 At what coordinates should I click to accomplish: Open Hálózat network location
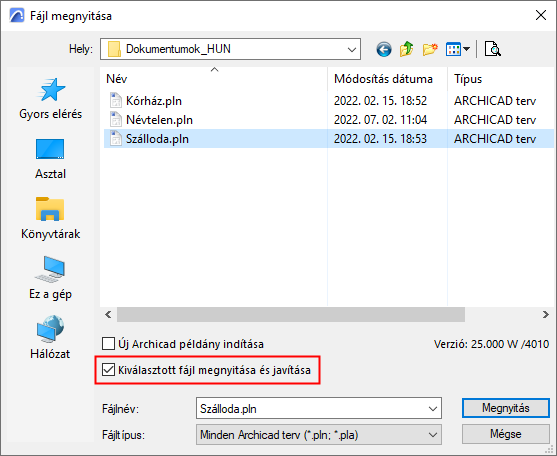pos(50,337)
